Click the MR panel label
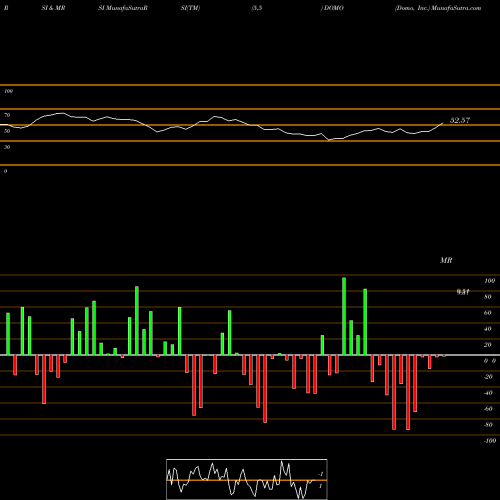The height and width of the screenshot is (500, 500). [446, 260]
